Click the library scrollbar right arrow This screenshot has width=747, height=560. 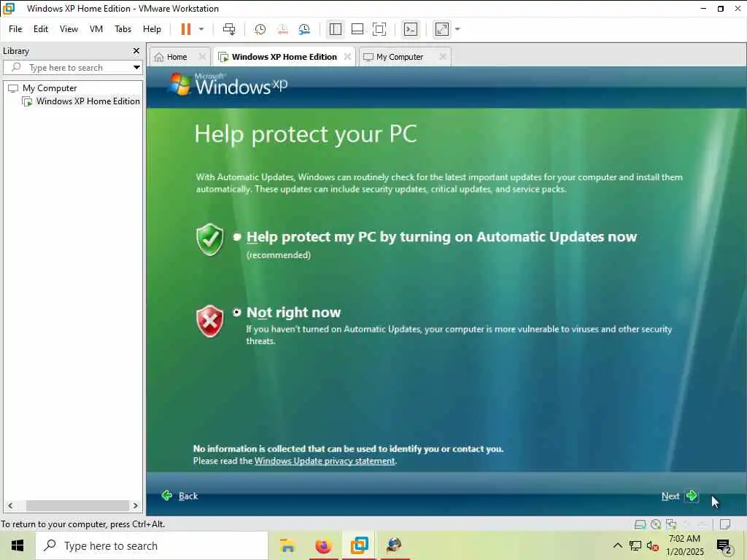tap(136, 506)
